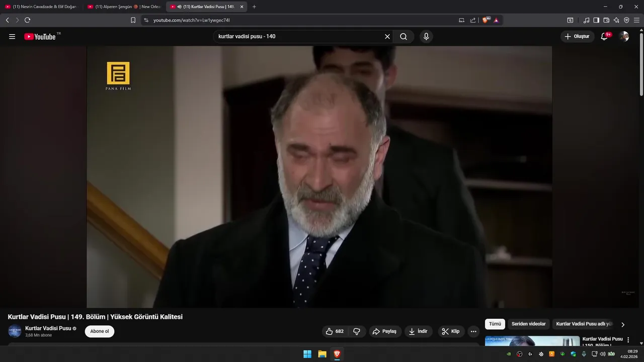644x362 pixels.
Task: Open NVIDIA tray icon
Action: pos(509,354)
